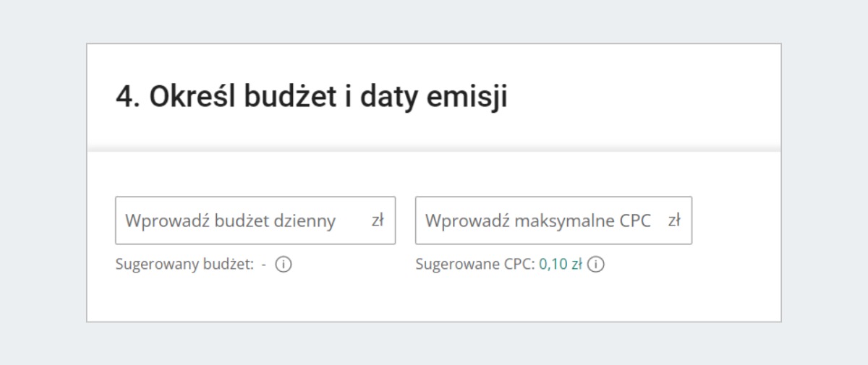The width and height of the screenshot is (868, 365).
Task: Click the Sugerowany budżet label
Action: point(184,265)
